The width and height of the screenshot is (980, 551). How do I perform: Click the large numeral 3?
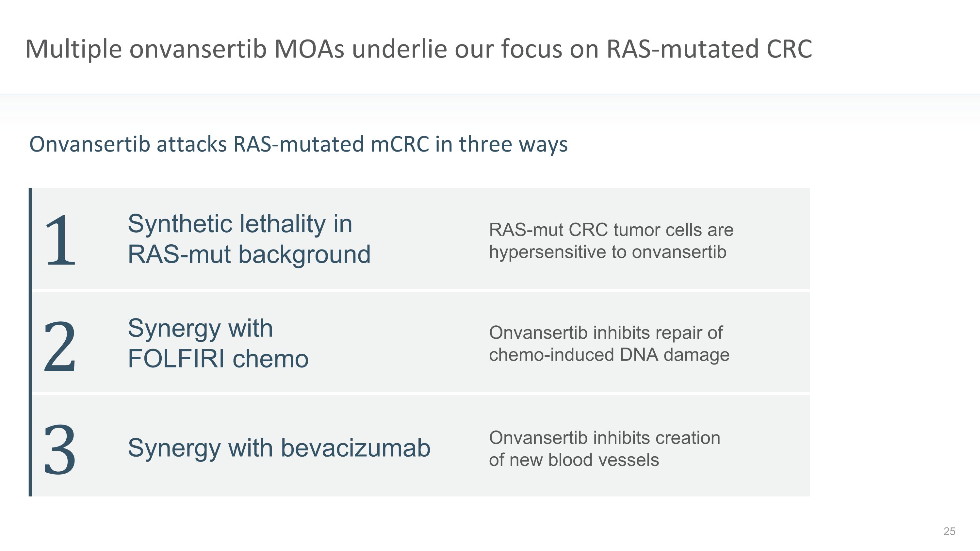(x=60, y=449)
